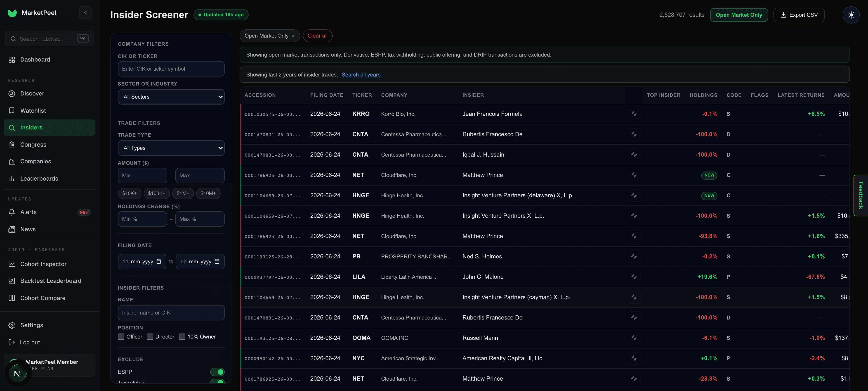The height and width of the screenshot is (391, 868).
Task: Sort by Latest Returns column header
Action: [801, 95]
